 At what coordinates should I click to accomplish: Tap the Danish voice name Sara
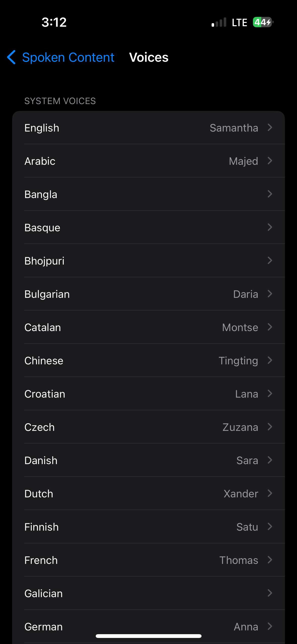click(x=247, y=461)
